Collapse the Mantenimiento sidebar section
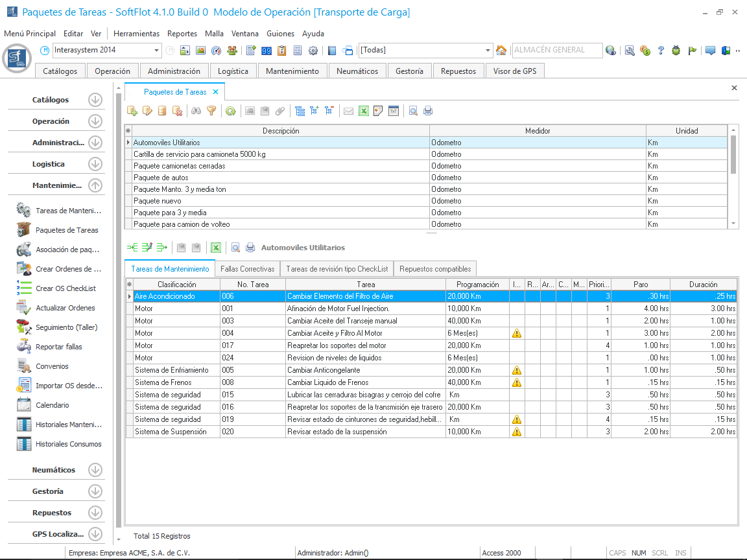Screen dimensions: 747x560 point(95,185)
